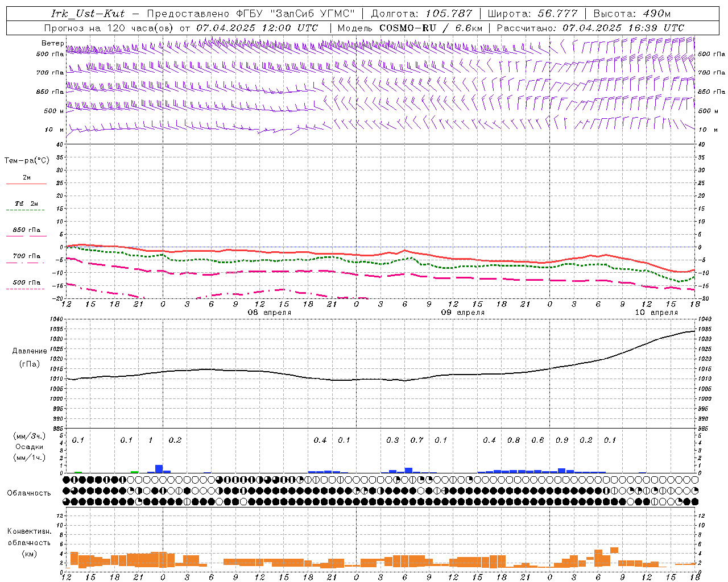
Task: Click the 500 гПа temperature legend label
Action: 26,282
